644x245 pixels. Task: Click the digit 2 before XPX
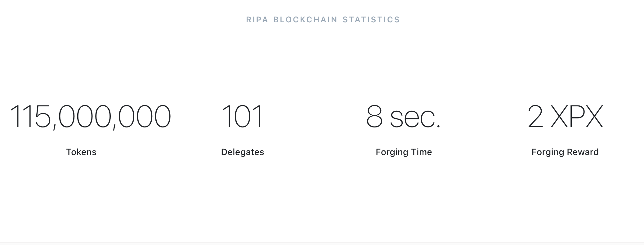click(x=535, y=117)
